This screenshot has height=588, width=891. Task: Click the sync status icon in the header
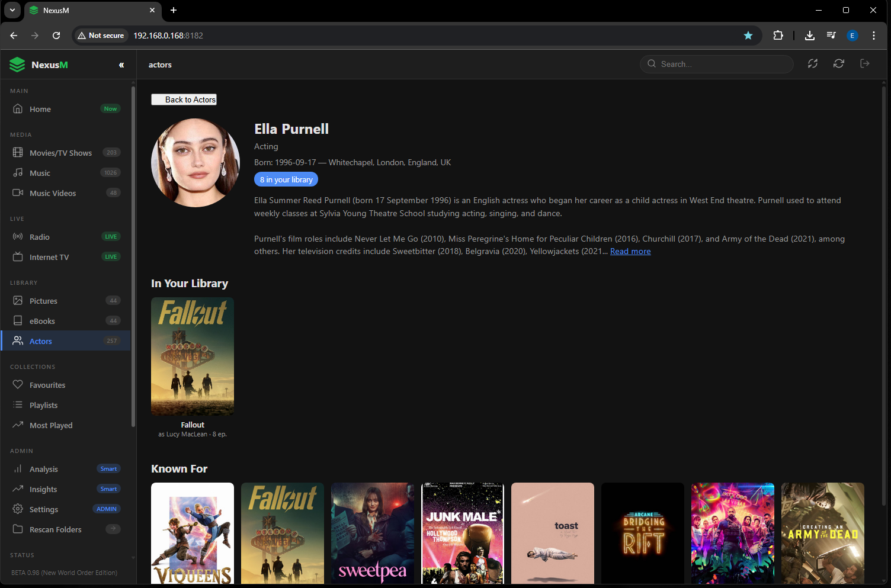[x=812, y=63]
